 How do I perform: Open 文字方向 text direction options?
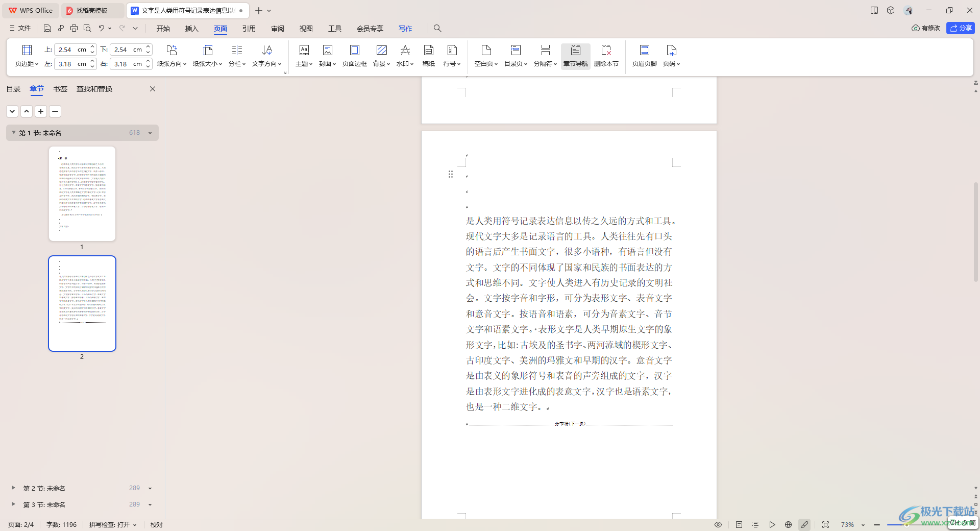click(266, 56)
